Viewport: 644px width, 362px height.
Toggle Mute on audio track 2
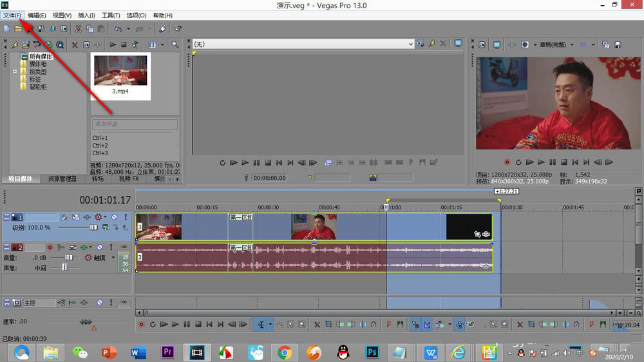click(100, 247)
